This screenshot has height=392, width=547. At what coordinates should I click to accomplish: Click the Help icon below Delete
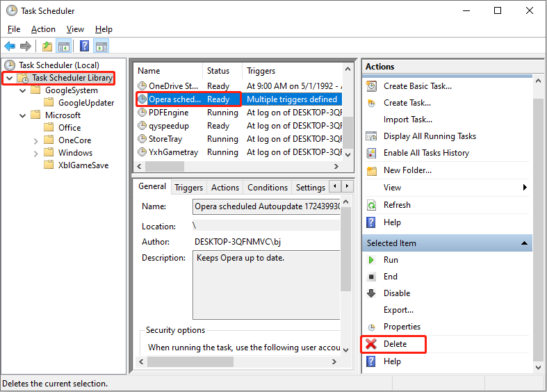(371, 361)
